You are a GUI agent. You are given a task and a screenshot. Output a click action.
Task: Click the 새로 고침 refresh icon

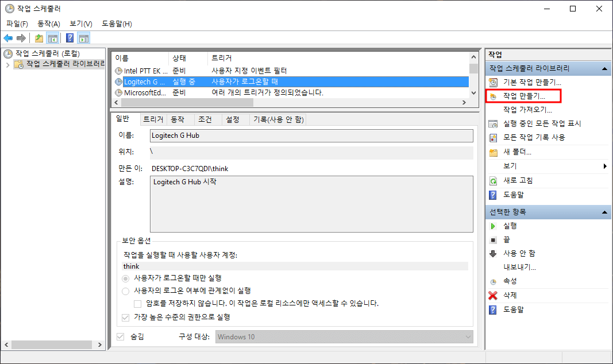tap(494, 181)
